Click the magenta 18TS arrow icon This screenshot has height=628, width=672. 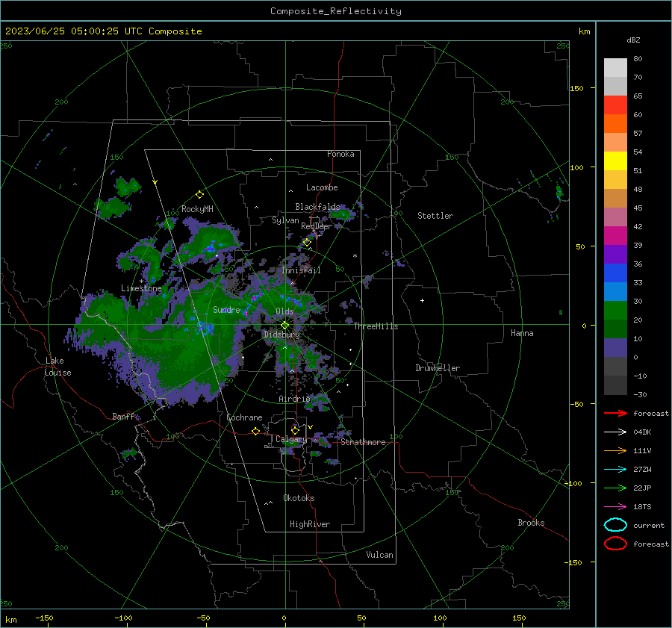[x=615, y=507]
